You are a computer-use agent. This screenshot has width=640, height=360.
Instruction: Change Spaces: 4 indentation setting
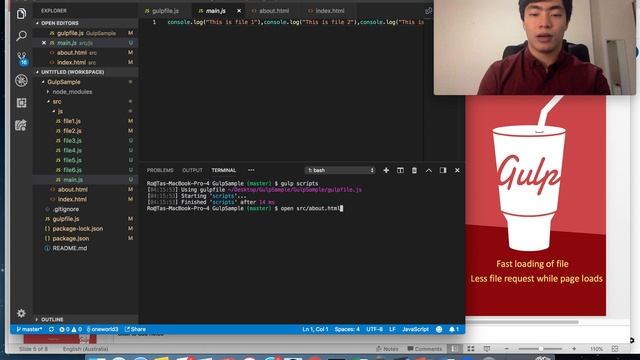pyautogui.click(x=347, y=329)
